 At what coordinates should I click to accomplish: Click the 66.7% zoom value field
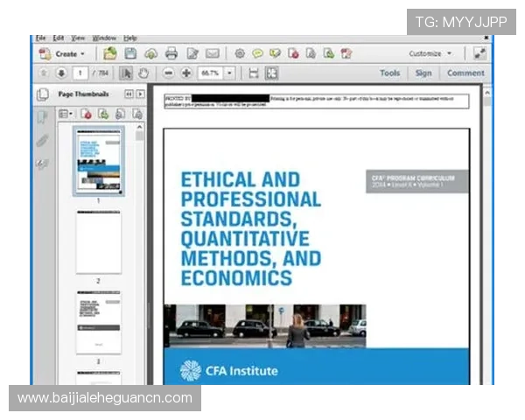[x=211, y=73]
